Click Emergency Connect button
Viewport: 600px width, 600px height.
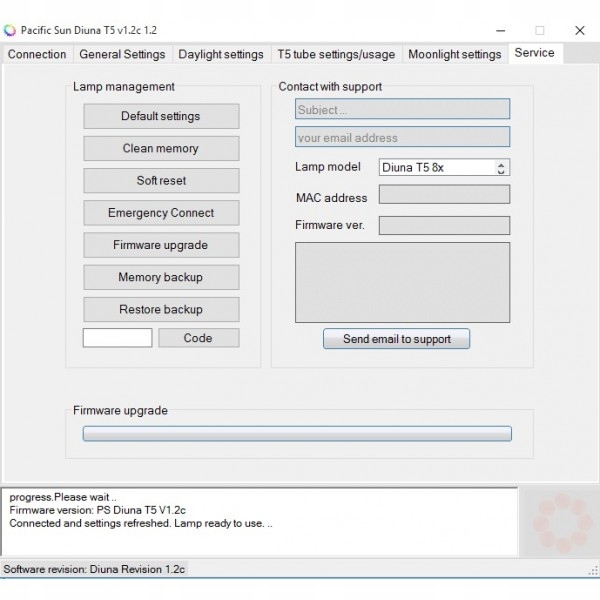tap(161, 213)
